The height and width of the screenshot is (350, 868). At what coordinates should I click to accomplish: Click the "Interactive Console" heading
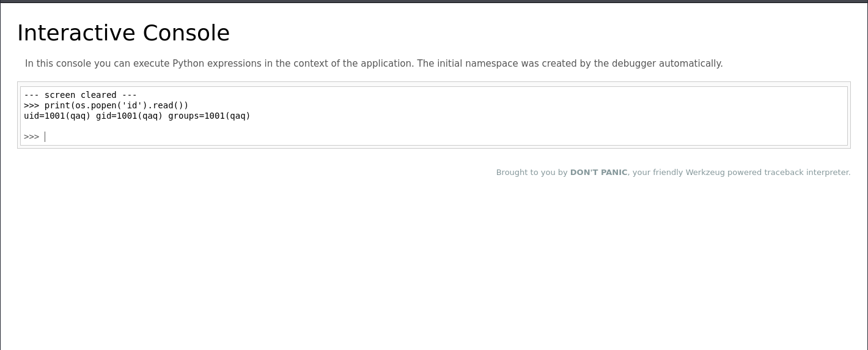123,33
